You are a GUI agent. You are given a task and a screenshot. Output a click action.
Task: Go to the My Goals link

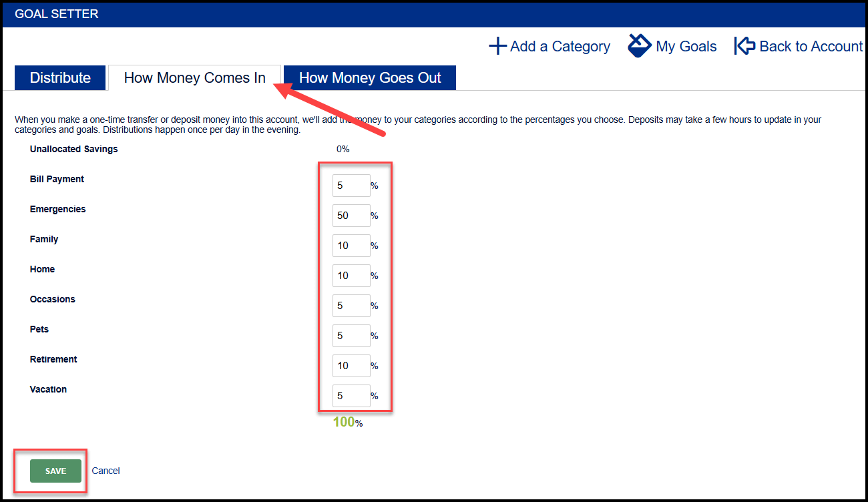(686, 47)
